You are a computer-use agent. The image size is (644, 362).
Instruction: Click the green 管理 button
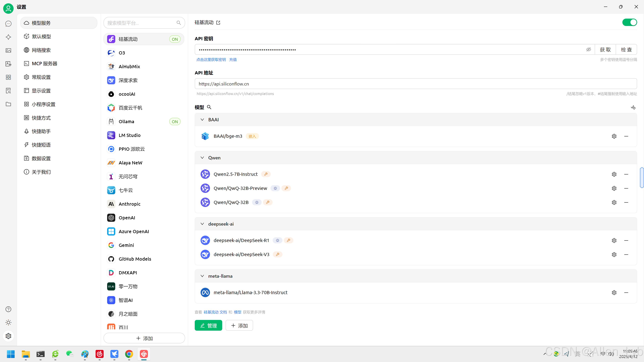click(x=208, y=325)
